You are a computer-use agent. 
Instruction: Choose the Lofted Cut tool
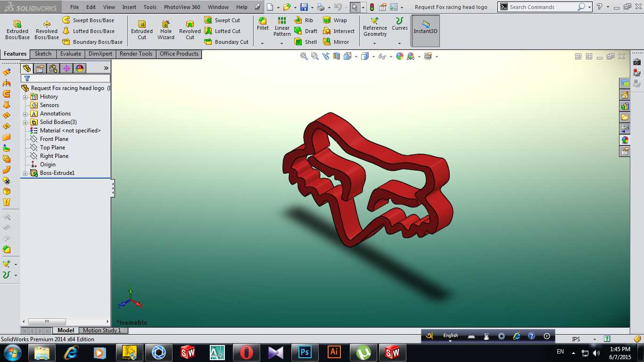click(x=222, y=31)
